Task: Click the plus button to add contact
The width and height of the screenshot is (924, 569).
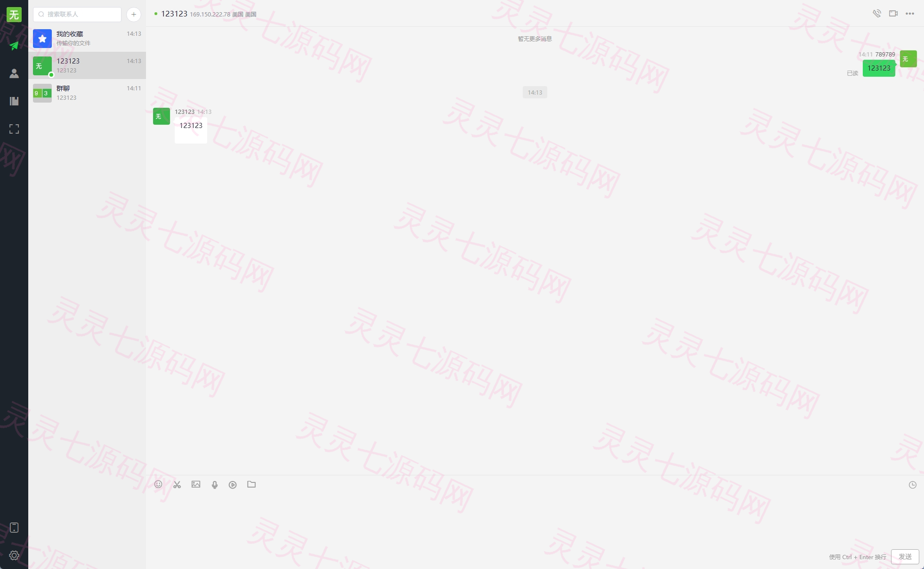Action: (134, 15)
